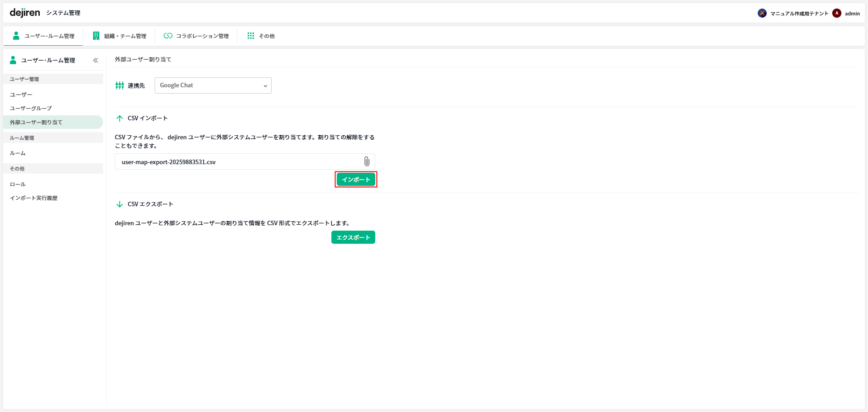Click the CSV file name input field
This screenshot has height=412, width=868.
pos(237,162)
